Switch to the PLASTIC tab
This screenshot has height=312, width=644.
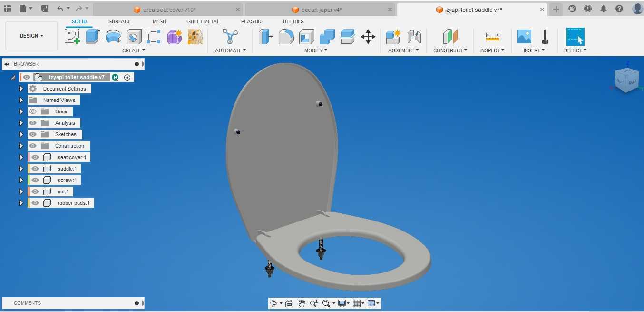pyautogui.click(x=251, y=21)
